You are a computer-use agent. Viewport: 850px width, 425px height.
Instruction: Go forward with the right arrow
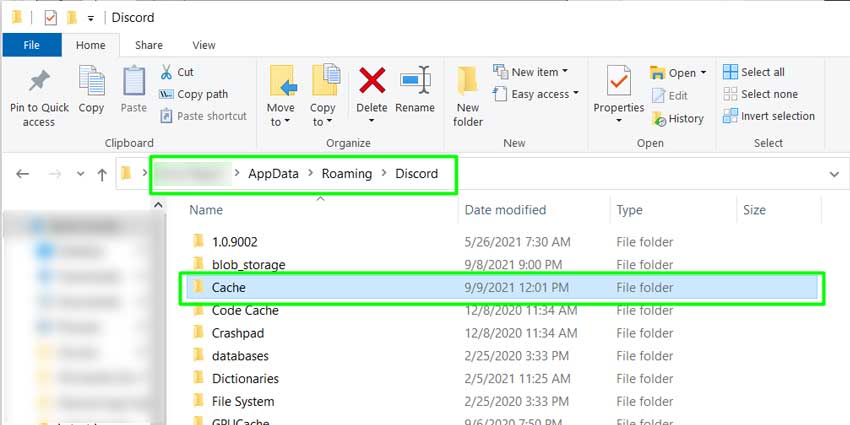(55, 174)
